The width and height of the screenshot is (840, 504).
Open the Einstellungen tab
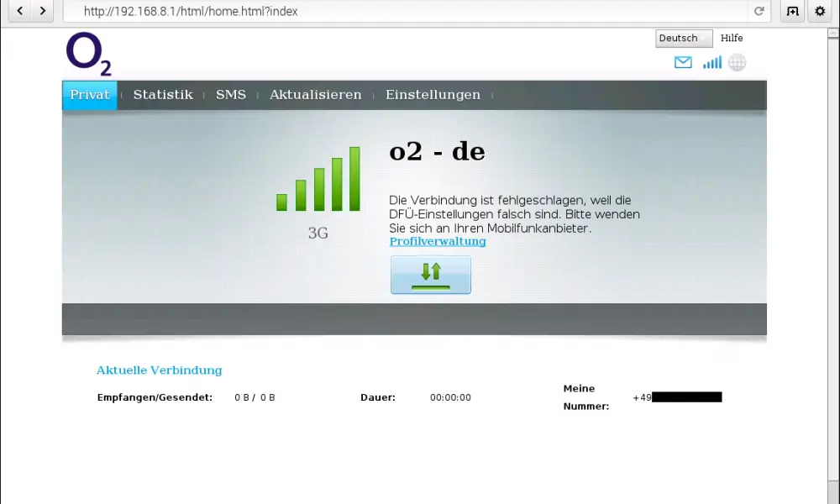pyautogui.click(x=433, y=95)
